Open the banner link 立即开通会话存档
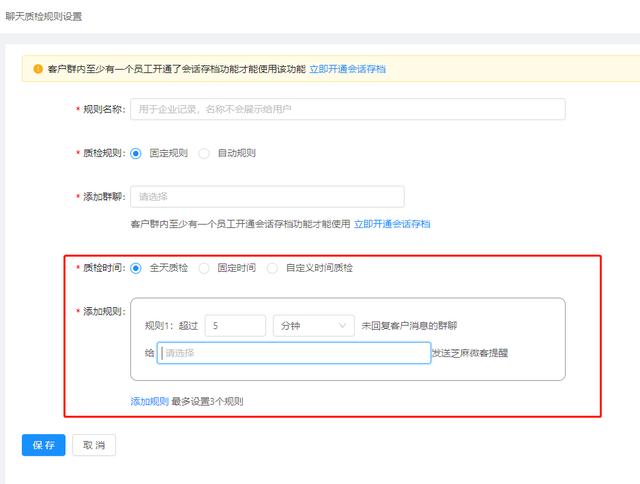This screenshot has height=484, width=640. tap(348, 70)
